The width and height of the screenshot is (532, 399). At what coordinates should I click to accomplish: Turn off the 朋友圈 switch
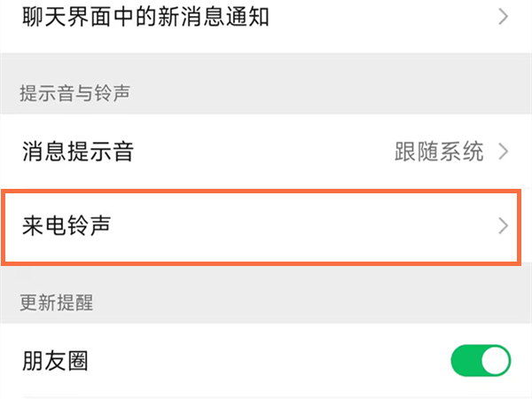point(481,361)
